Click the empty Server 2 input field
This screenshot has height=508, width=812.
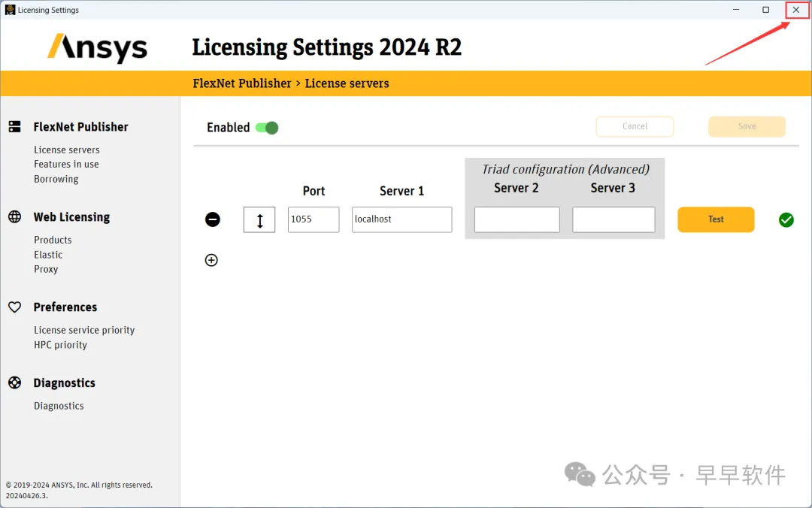[517, 219]
